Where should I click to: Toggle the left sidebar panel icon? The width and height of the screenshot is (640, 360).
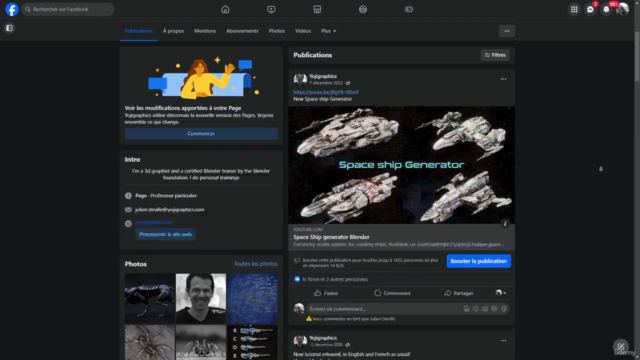pos(9,28)
